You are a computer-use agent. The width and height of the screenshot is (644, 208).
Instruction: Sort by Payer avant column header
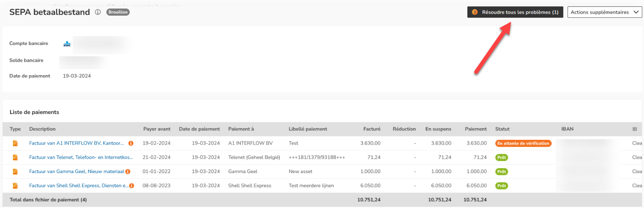(x=157, y=129)
